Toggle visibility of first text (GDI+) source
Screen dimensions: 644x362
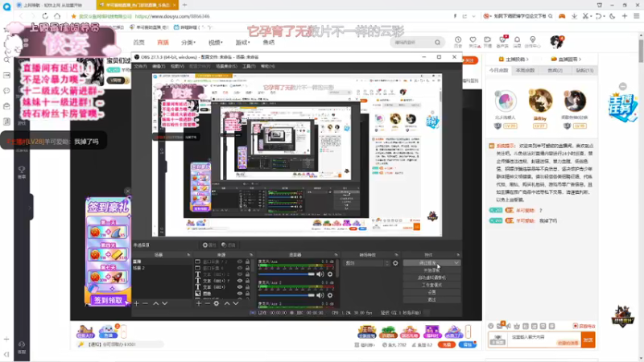[x=240, y=274]
